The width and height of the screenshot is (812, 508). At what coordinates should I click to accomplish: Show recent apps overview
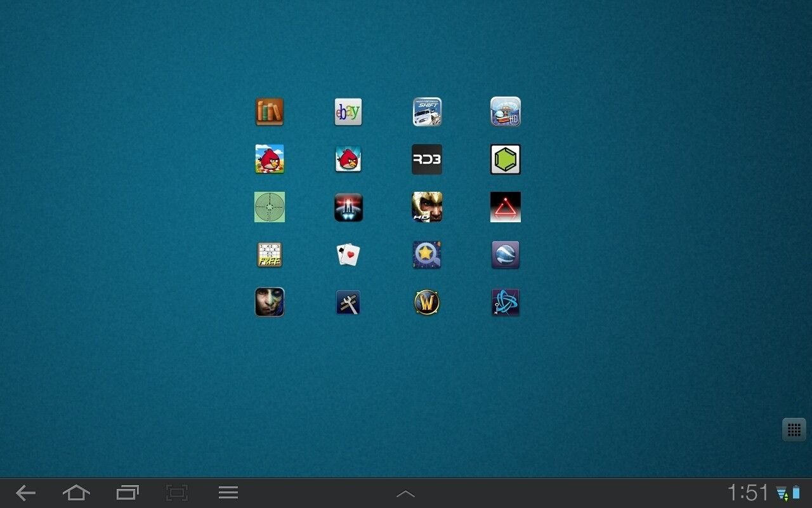[x=128, y=493]
